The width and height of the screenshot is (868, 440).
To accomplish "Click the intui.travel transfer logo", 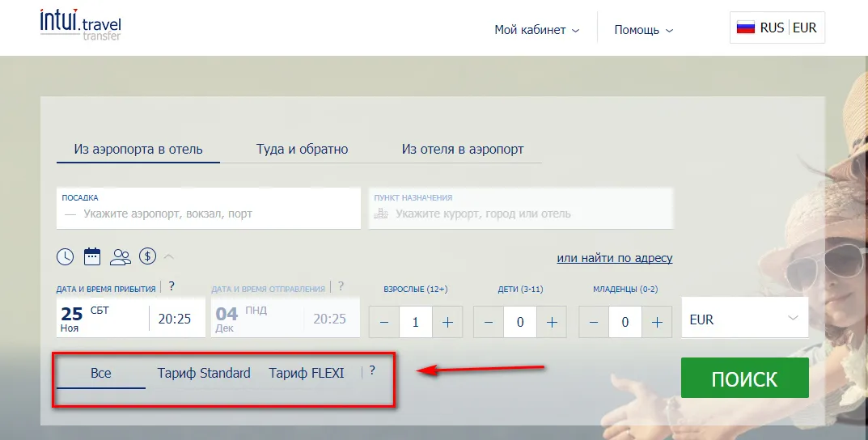I will coord(80,25).
